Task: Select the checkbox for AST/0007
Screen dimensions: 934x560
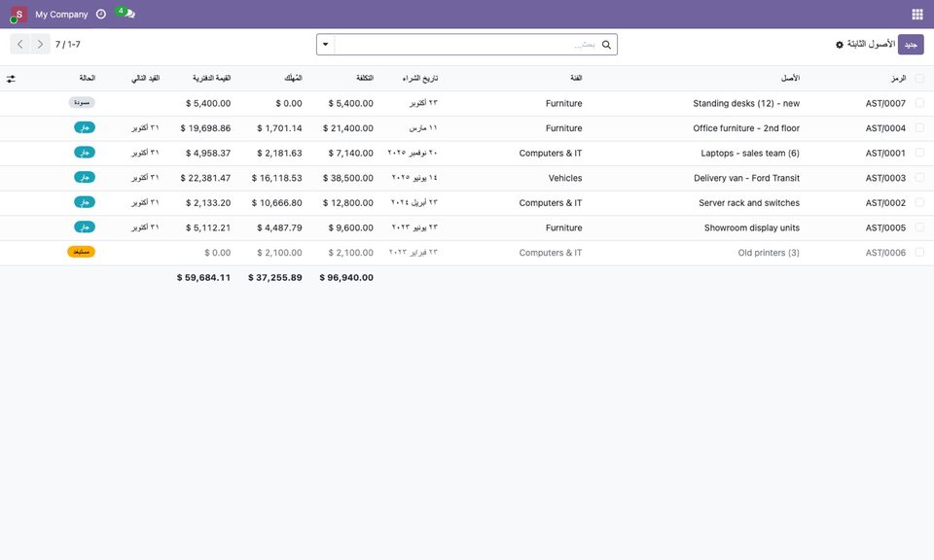Action: pos(919,103)
